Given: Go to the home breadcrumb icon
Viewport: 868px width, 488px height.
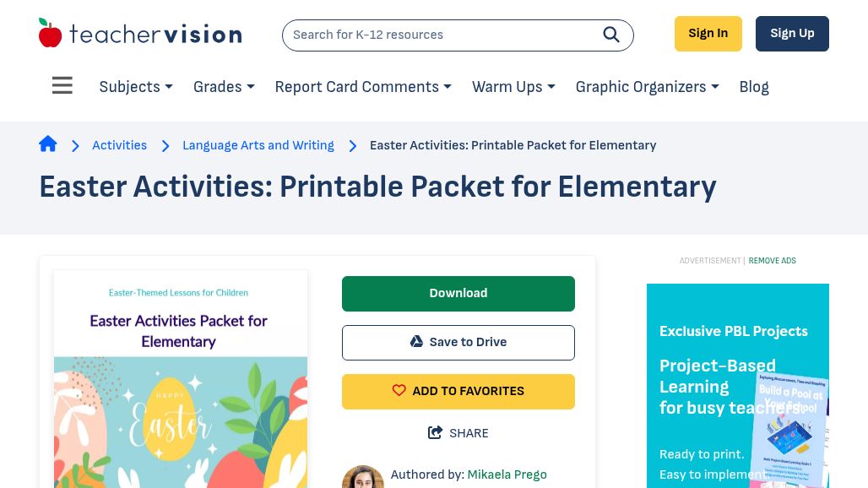Looking at the screenshot, I should point(48,144).
